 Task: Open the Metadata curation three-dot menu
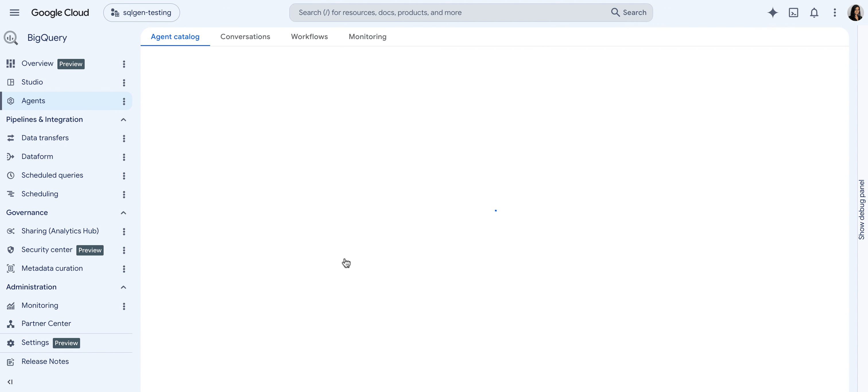(x=124, y=268)
